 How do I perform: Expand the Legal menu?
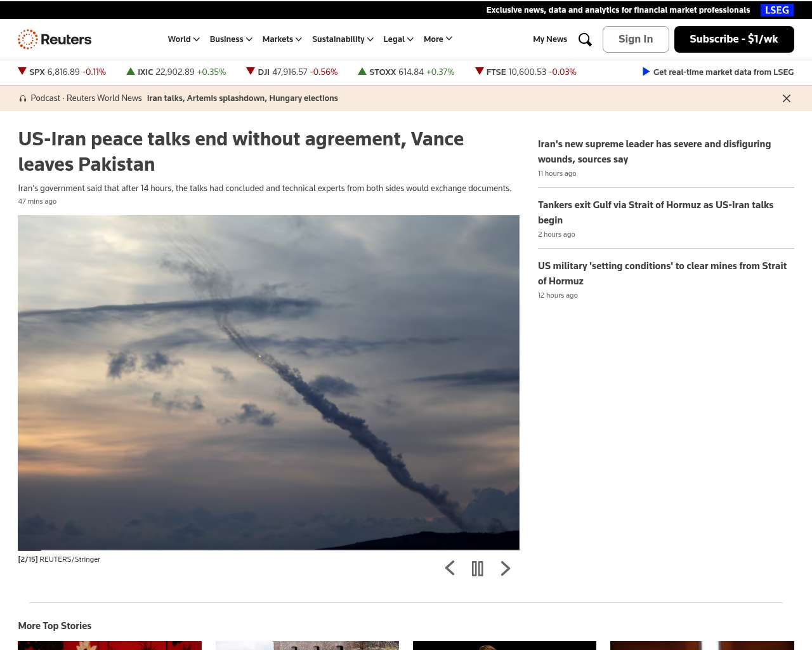pos(398,39)
